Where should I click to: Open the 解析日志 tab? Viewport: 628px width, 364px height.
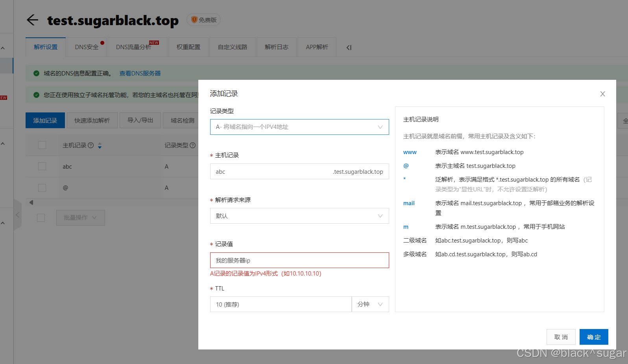pos(277,47)
